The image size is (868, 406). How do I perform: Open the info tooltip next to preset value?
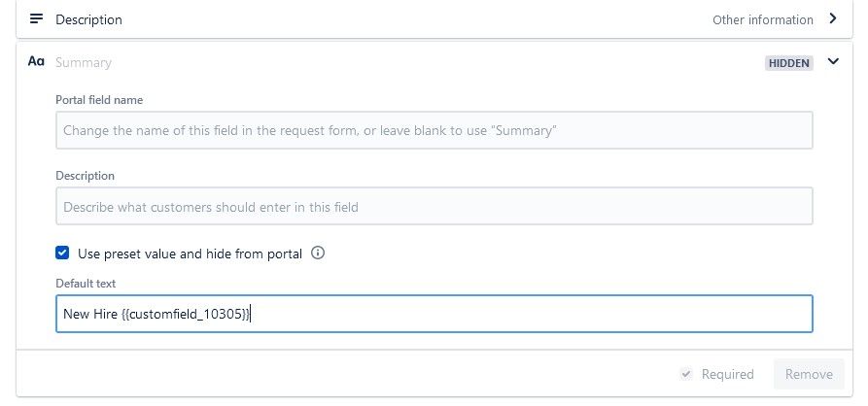click(x=318, y=254)
